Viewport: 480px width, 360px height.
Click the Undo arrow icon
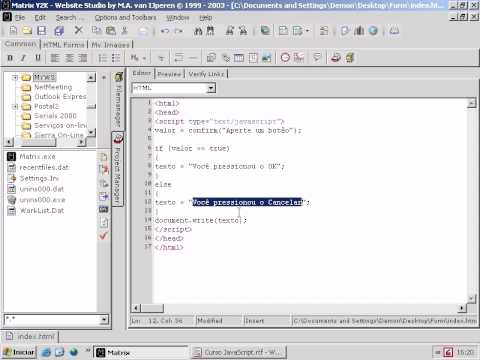[165, 31]
